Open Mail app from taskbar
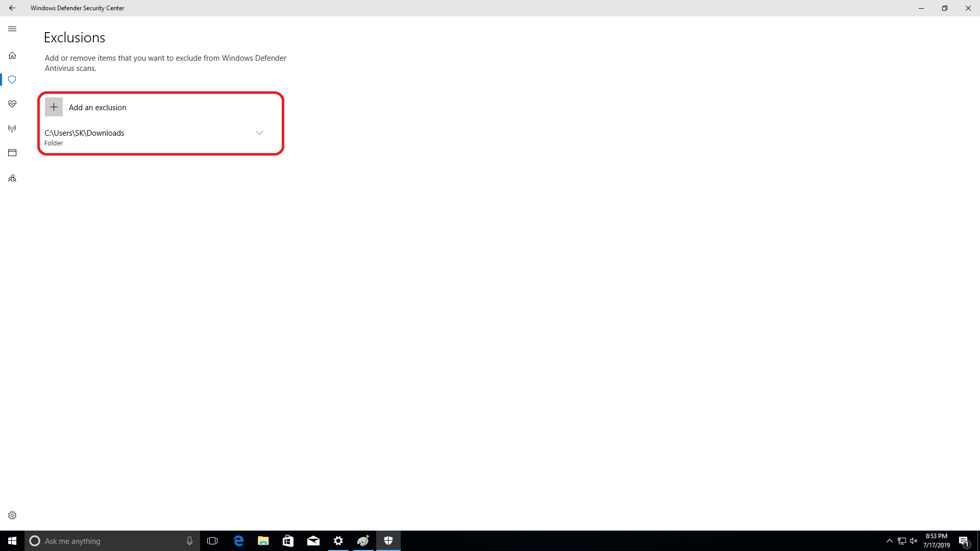Screen dimensions: 980x551 313,541
